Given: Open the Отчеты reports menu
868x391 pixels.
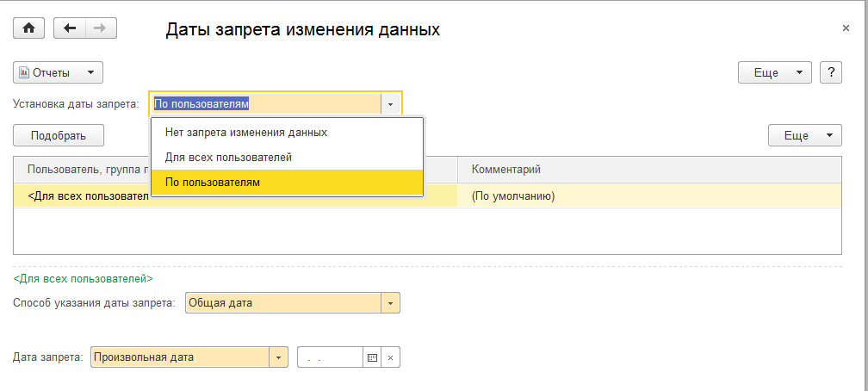Looking at the screenshot, I should point(59,72).
